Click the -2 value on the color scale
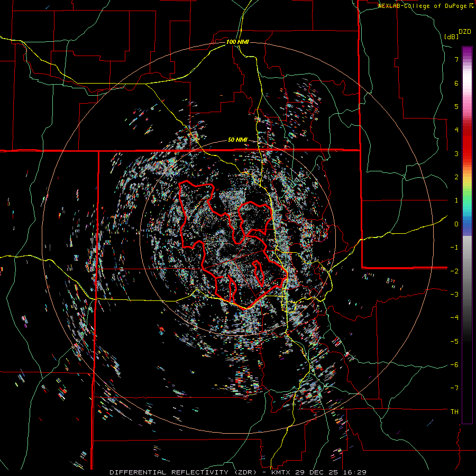This screenshot has height=476, width=476. (x=454, y=271)
